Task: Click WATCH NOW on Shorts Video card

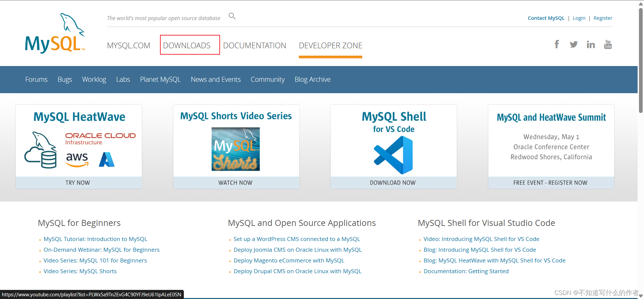Action: tap(236, 183)
